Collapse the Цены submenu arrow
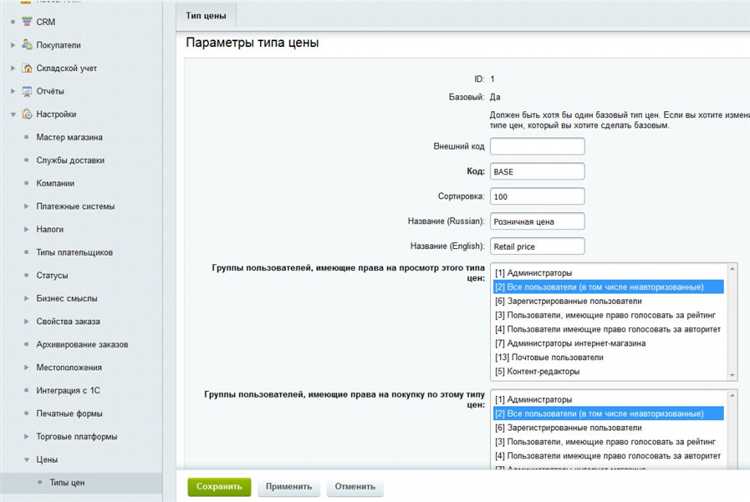Image resolution: width=750 pixels, height=502 pixels. tap(26, 459)
